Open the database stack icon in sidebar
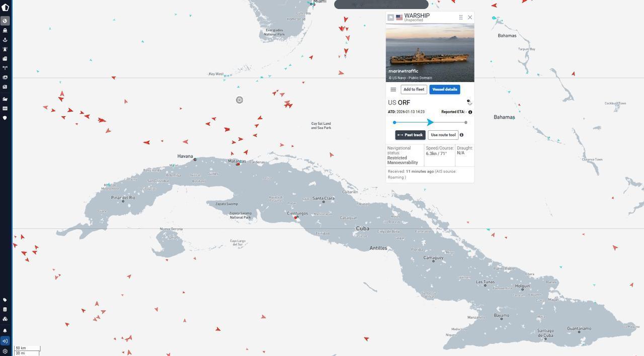The height and width of the screenshot is (356, 644). click(5, 310)
